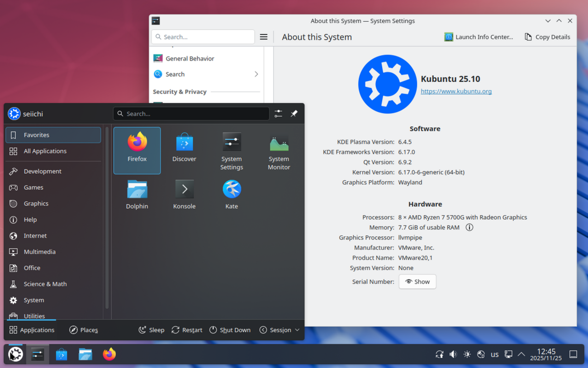Open the Utilities category
The height and width of the screenshot is (368, 588).
[x=53, y=315]
